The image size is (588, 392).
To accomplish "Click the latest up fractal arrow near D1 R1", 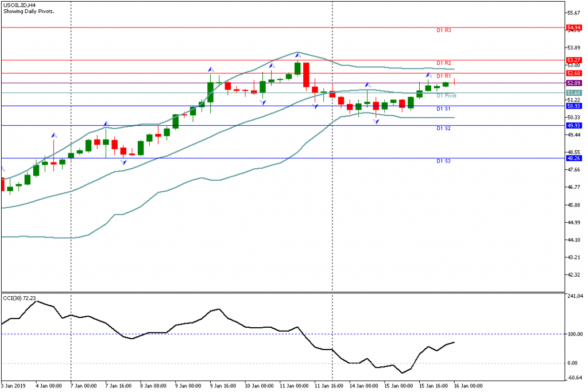I will [428, 75].
